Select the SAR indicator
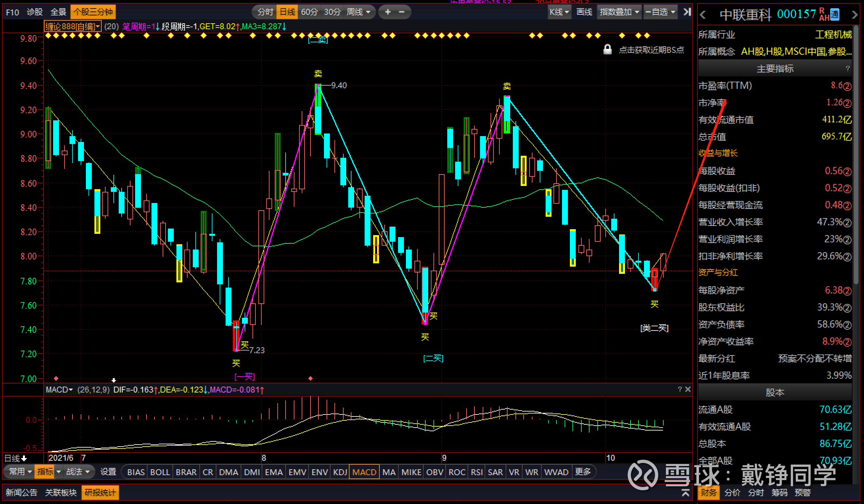The image size is (864, 504). (x=495, y=472)
